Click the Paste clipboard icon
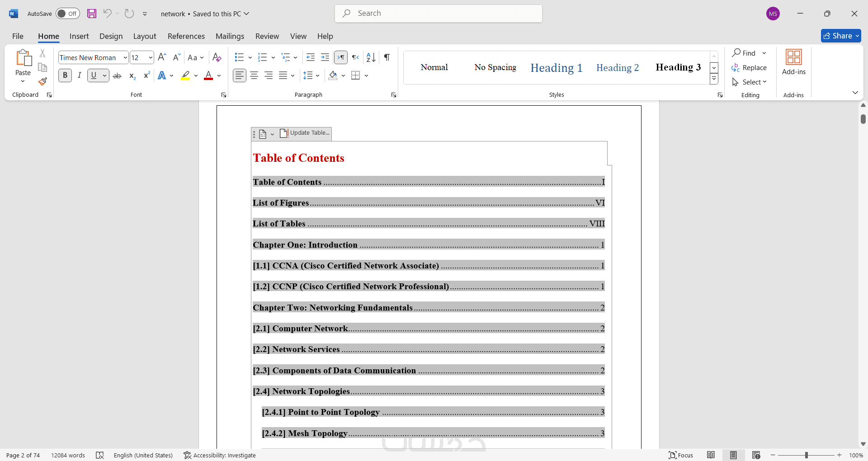The width and height of the screenshot is (868, 461). point(23,58)
